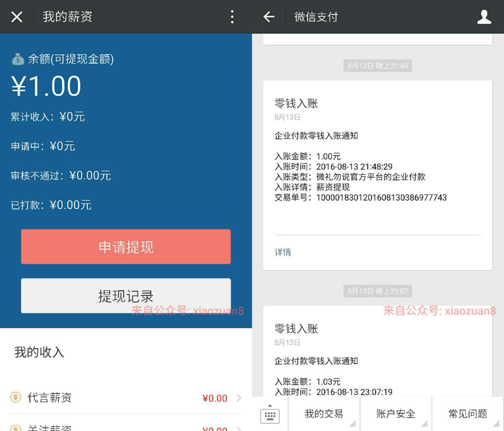Tap the back arrow in 微信支付
Screen dimensions: 504x431
point(269,17)
